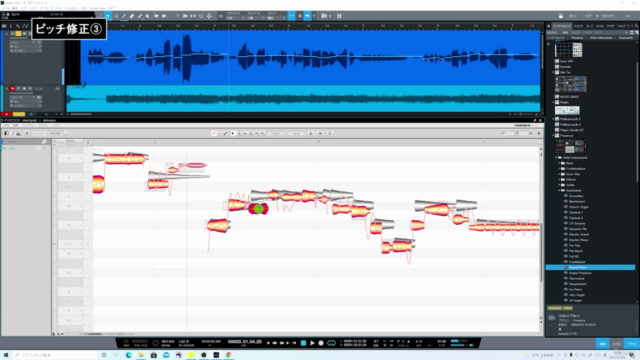Collapse the Artist Instruments folder
This screenshot has width=640, height=360.
tap(556, 158)
